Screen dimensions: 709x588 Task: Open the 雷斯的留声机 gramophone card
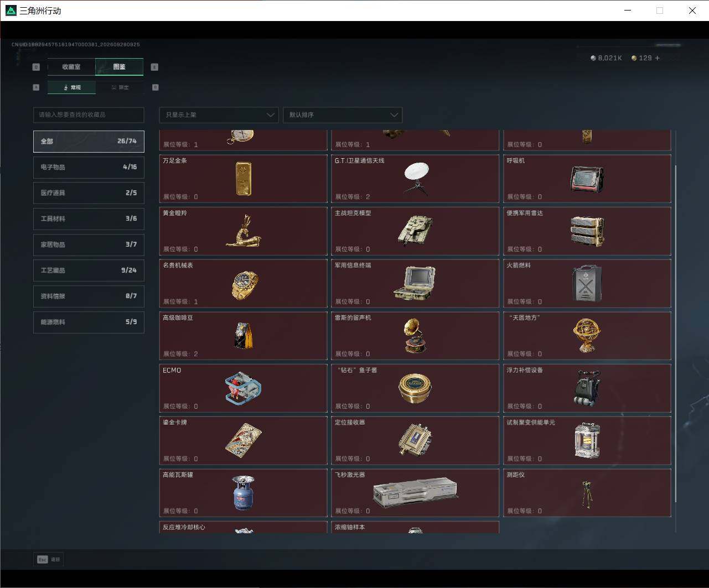(x=415, y=336)
